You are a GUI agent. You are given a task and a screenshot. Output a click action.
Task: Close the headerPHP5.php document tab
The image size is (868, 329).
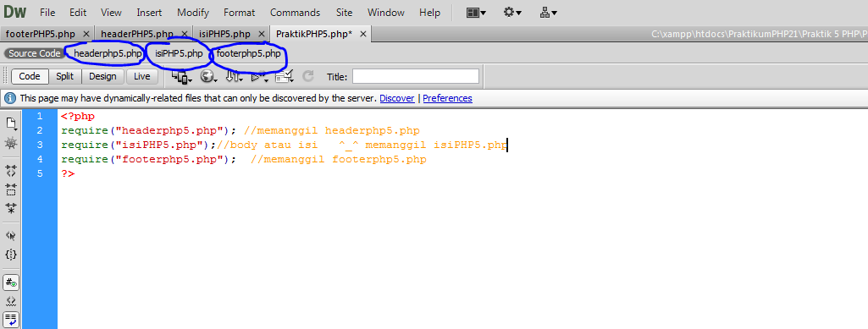pos(184,34)
